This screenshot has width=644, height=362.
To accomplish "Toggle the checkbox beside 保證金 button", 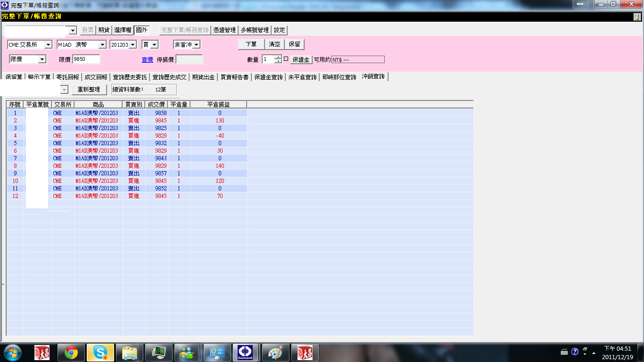I will click(x=286, y=59).
